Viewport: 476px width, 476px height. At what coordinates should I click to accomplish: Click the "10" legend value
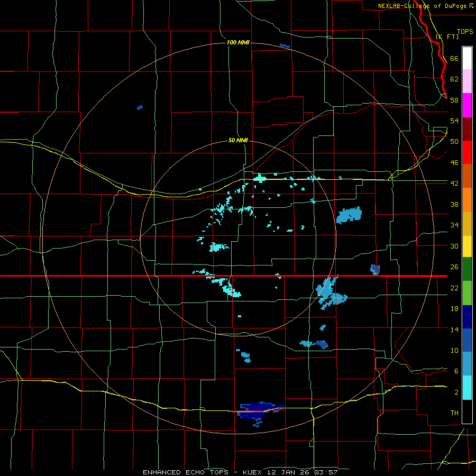tap(454, 351)
